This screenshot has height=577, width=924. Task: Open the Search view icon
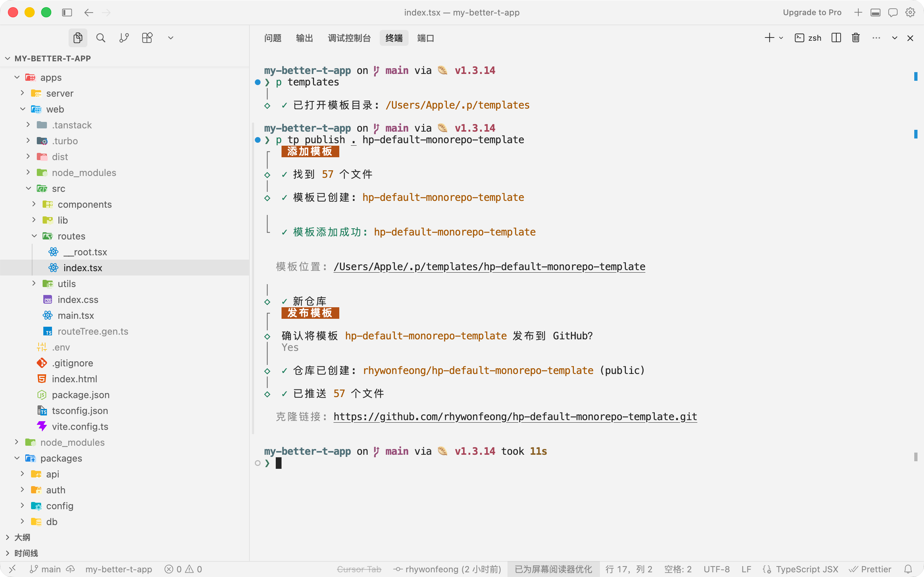pos(101,38)
